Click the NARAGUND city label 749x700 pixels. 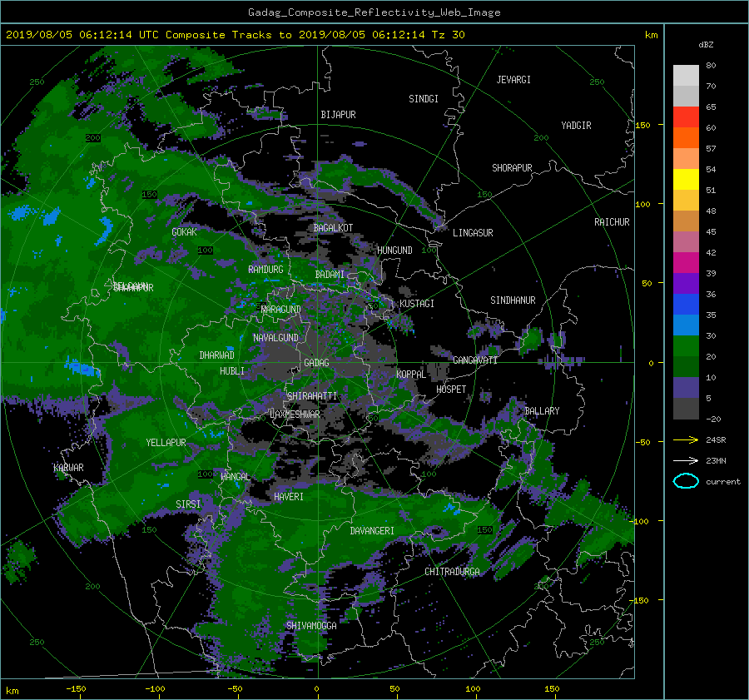click(281, 310)
